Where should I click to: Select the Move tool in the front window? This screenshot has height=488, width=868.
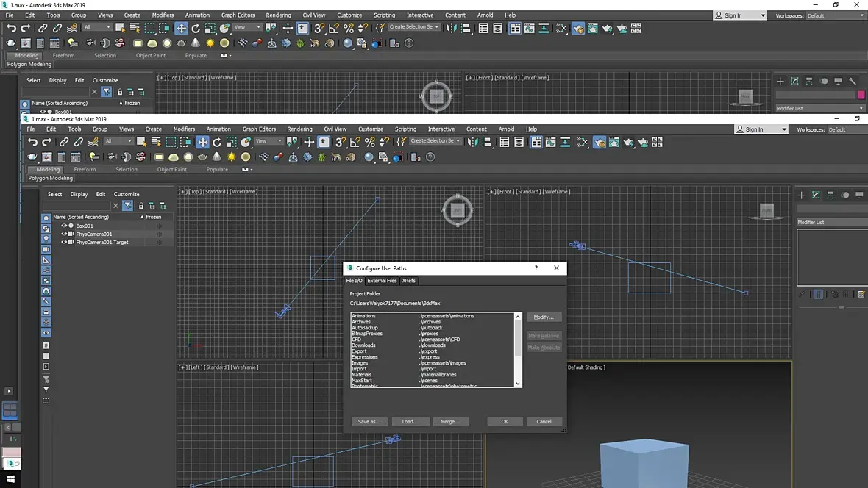click(x=202, y=143)
